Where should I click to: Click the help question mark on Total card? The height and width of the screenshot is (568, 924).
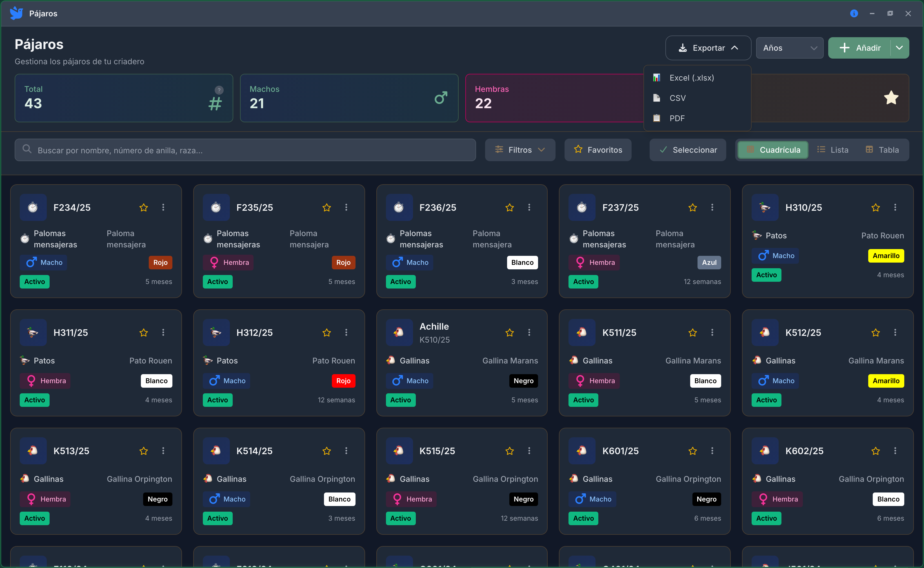click(x=219, y=90)
